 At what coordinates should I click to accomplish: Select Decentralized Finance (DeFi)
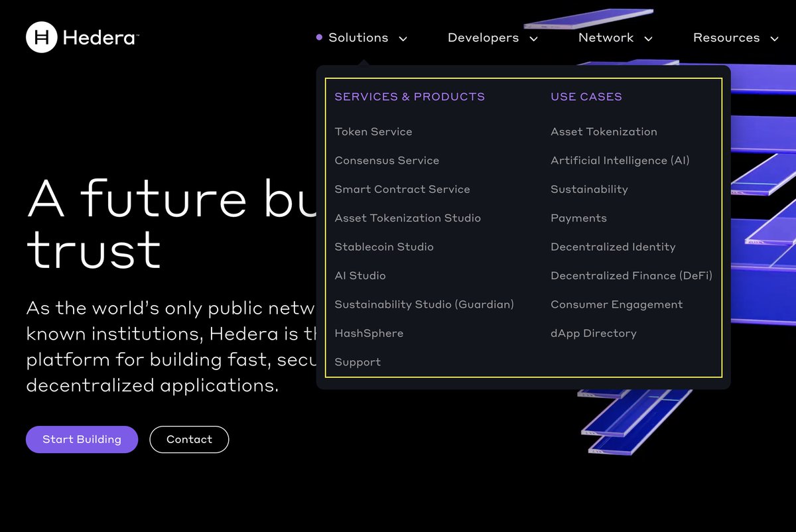[x=631, y=275]
